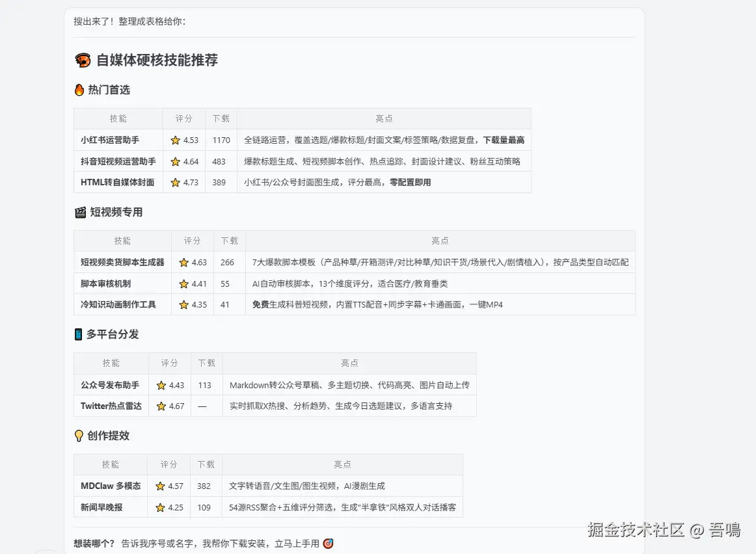756x554 pixels.
Task: Click the star icon in 新闻早晚报 row
Action: pyautogui.click(x=160, y=507)
